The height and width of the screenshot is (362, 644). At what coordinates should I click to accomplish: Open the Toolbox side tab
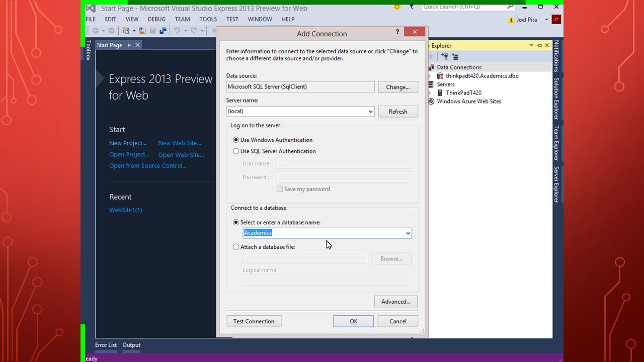pyautogui.click(x=88, y=50)
